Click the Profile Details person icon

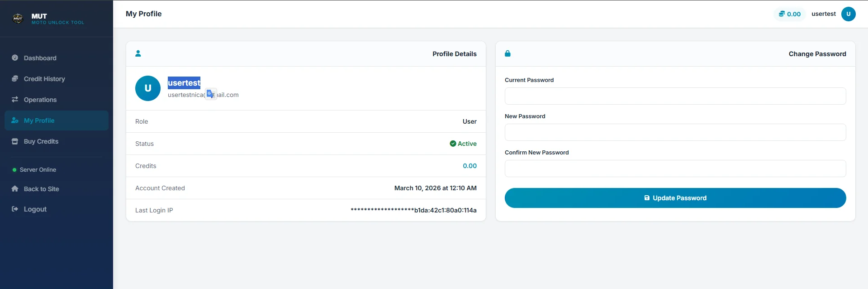tap(138, 53)
